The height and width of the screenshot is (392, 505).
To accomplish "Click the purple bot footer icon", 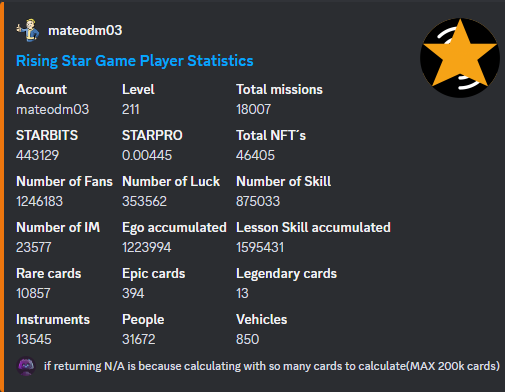I will point(26,366).
